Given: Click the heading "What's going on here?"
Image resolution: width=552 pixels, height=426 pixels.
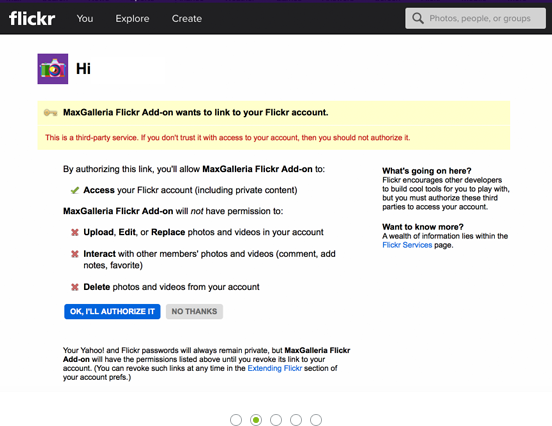Looking at the screenshot, I should [x=427, y=171].
